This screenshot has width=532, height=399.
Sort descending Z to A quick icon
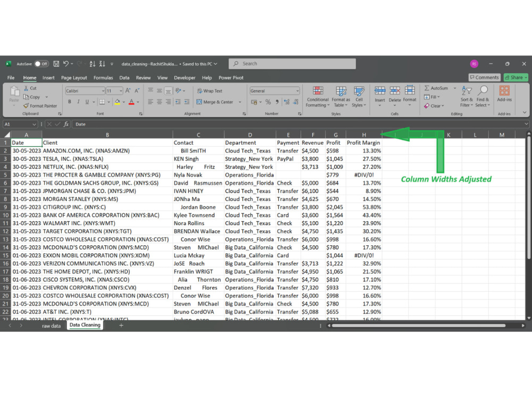pos(102,63)
